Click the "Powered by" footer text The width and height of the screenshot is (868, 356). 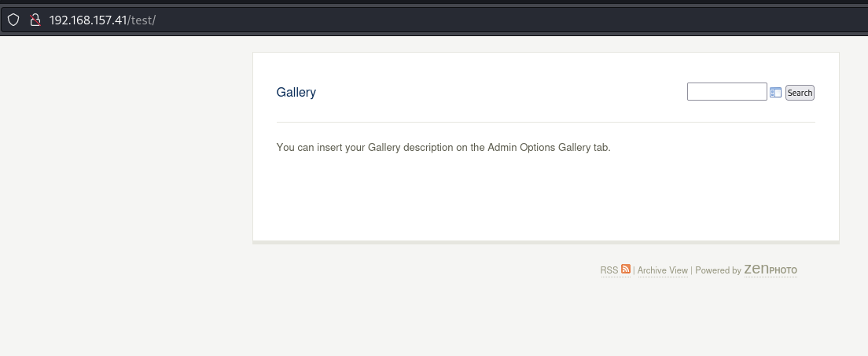point(718,270)
